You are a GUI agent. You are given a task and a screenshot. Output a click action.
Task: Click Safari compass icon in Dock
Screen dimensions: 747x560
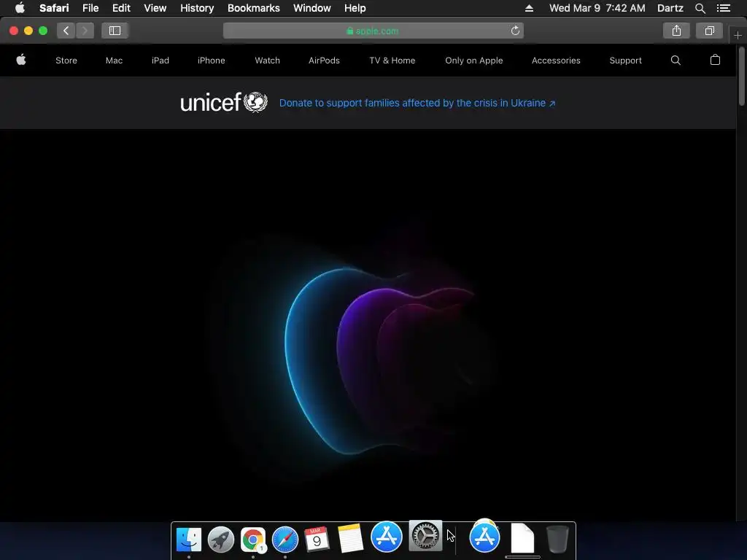(285, 540)
